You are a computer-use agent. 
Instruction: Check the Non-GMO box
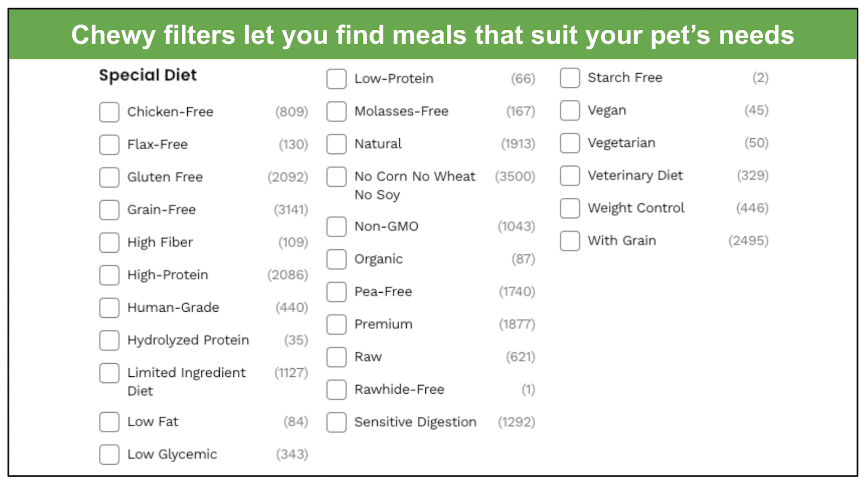[x=336, y=227]
